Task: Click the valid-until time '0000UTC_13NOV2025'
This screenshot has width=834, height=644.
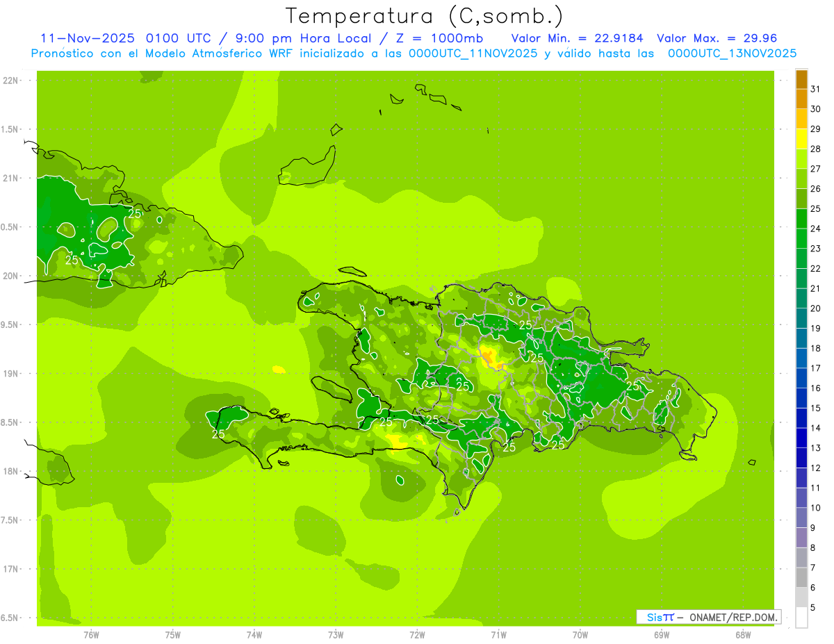Action: [732, 53]
